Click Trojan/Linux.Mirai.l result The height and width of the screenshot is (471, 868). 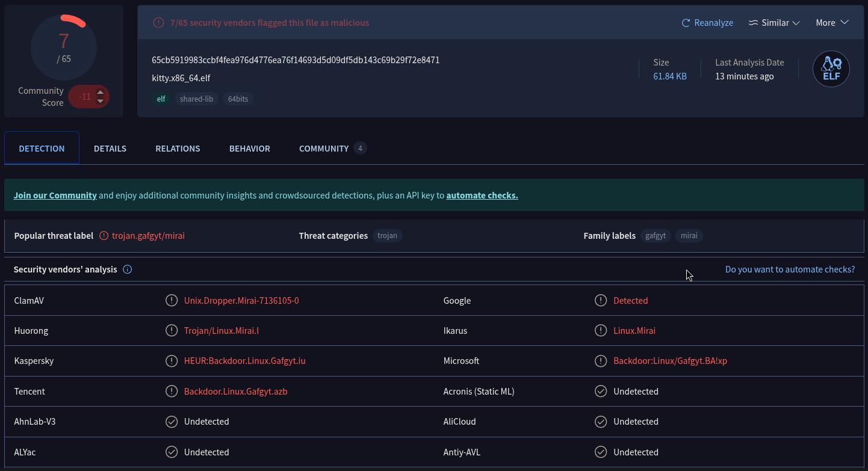click(x=222, y=330)
